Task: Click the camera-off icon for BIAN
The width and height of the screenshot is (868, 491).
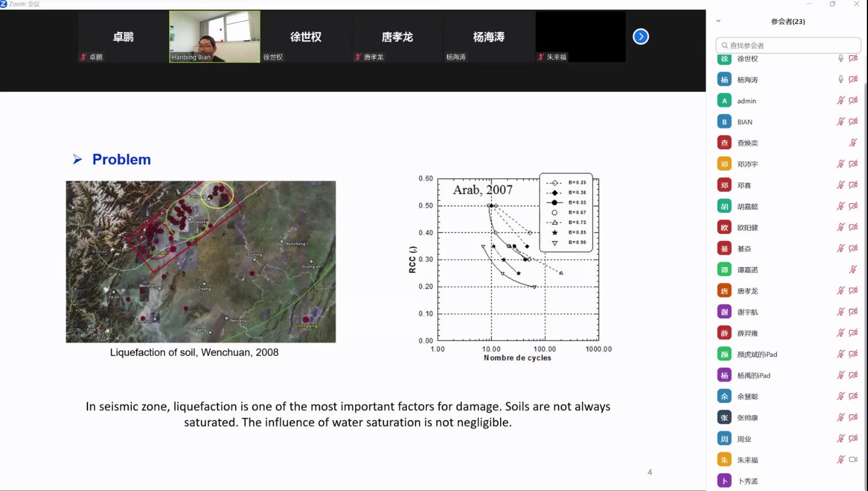Action: click(x=853, y=121)
